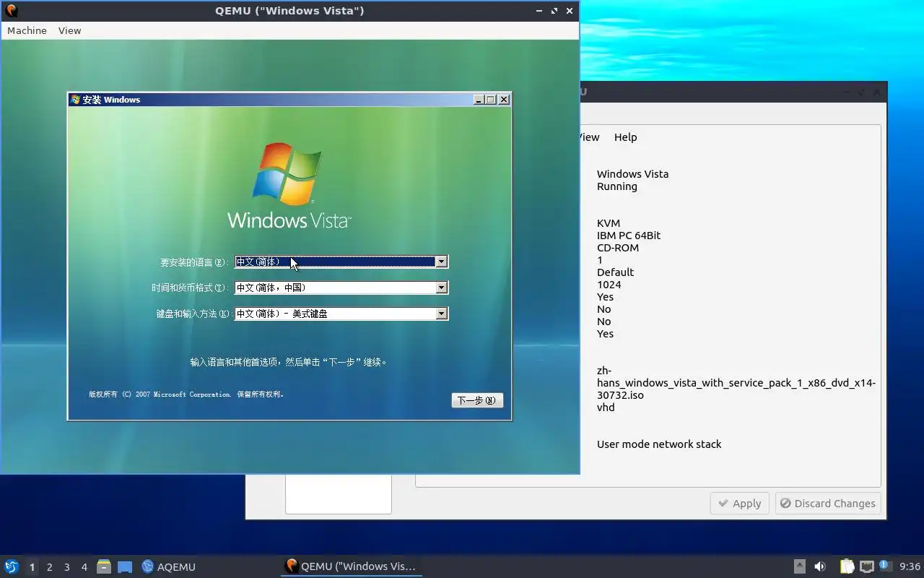Expand the time and currency format dropdown

point(441,288)
